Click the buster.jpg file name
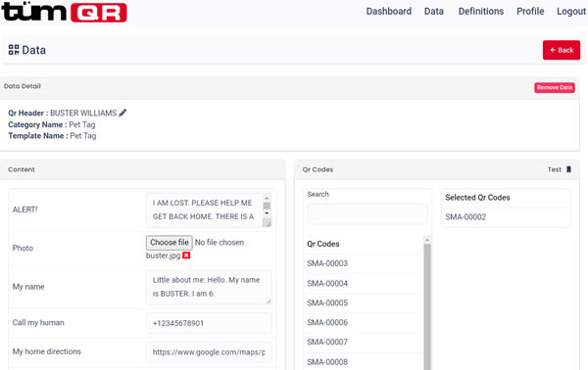Image resolution: width=588 pixels, height=370 pixels. pyautogui.click(x=163, y=255)
